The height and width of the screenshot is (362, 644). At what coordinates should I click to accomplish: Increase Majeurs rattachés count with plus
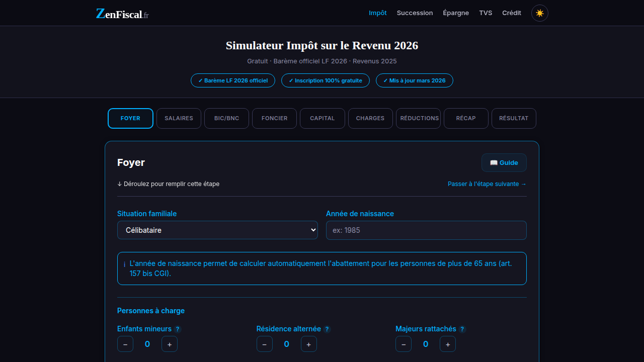click(448, 344)
